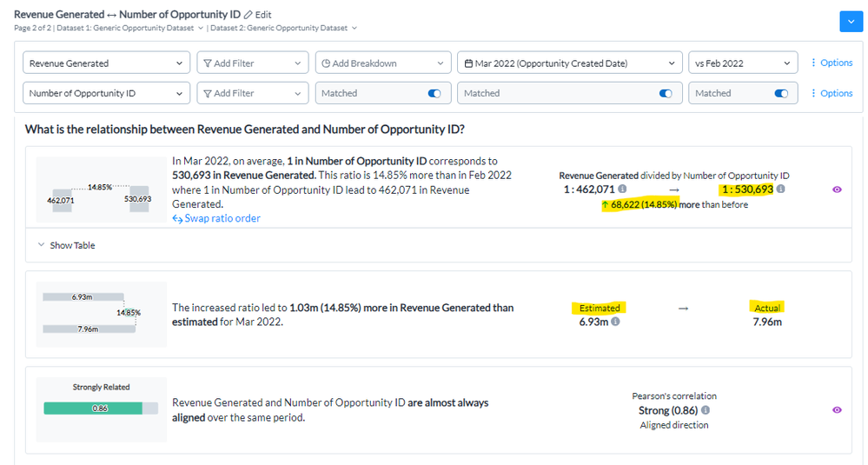Toggle the Matched breakdown switch
Image resolution: width=868 pixels, height=465 pixels.
pyautogui.click(x=434, y=94)
